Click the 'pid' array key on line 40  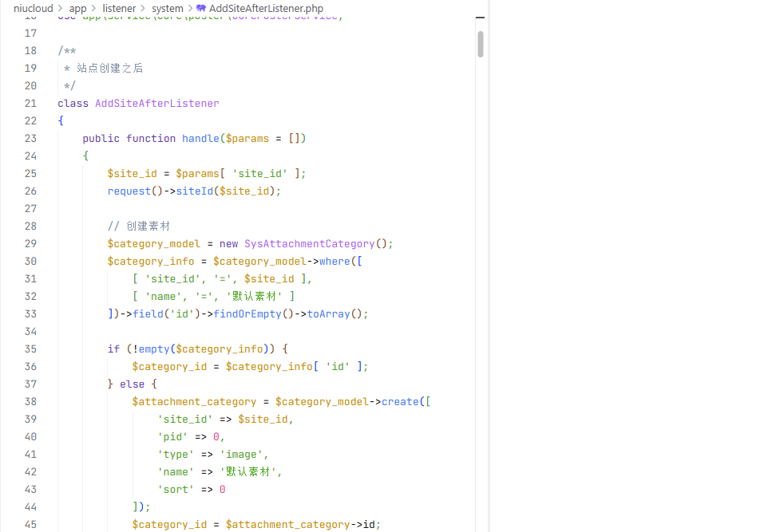(172, 436)
